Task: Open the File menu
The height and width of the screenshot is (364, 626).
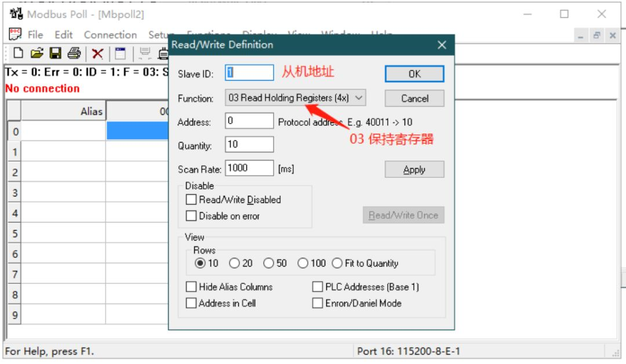Action: pos(35,35)
